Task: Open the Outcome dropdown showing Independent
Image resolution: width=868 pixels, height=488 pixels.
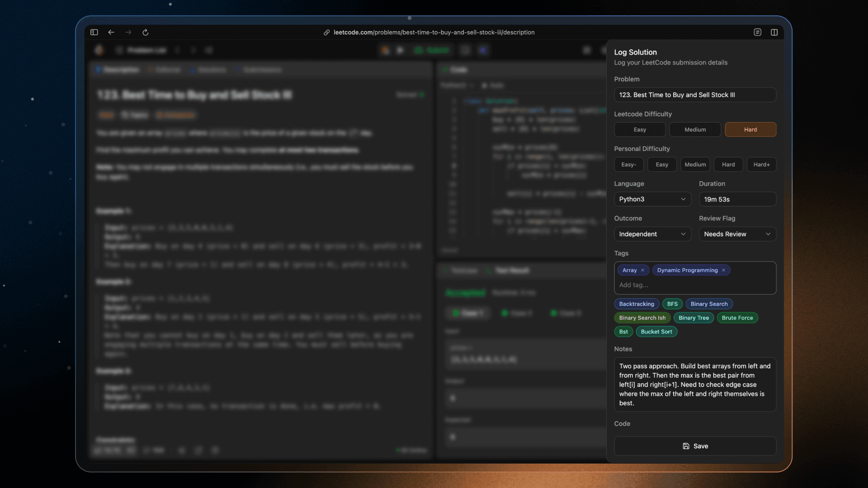Action: [652, 234]
